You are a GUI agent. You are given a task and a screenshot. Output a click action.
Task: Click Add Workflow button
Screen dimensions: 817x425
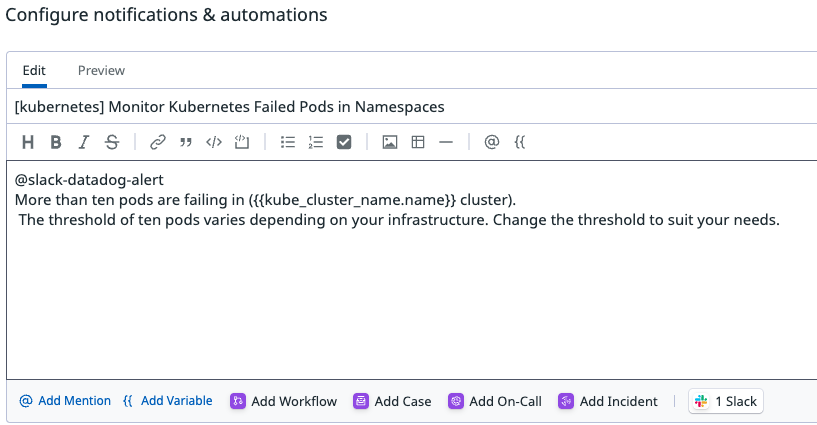click(x=283, y=402)
